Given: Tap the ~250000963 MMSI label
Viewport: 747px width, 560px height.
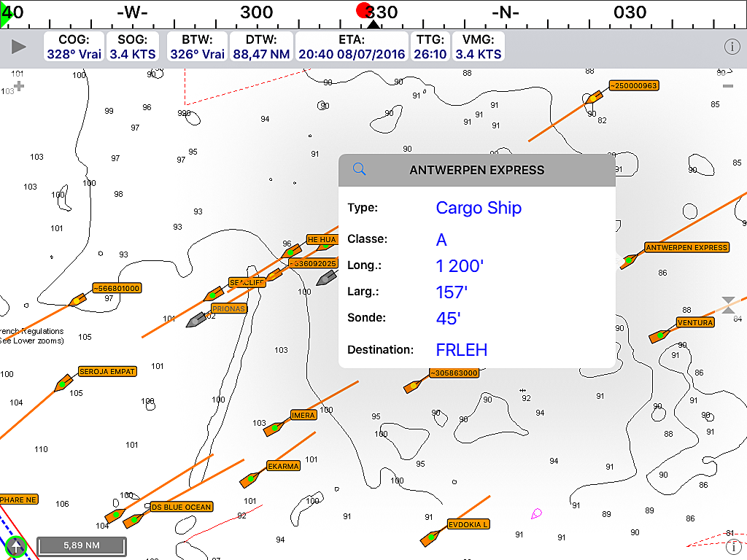Looking at the screenshot, I should pos(634,86).
